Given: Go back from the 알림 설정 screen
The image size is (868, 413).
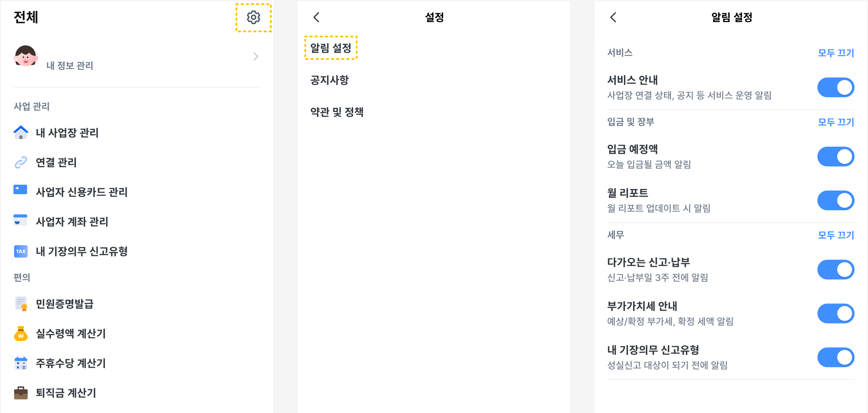Looking at the screenshot, I should point(613,17).
